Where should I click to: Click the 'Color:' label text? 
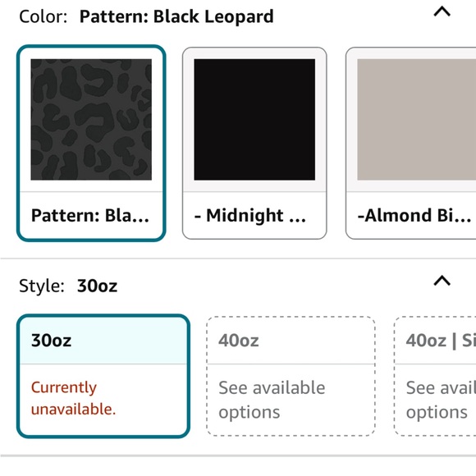[43, 16]
